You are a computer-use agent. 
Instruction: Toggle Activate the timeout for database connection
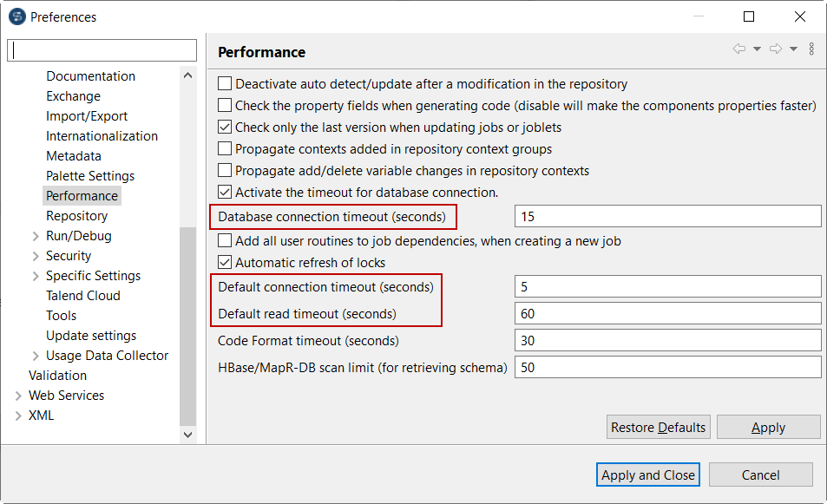(x=225, y=193)
